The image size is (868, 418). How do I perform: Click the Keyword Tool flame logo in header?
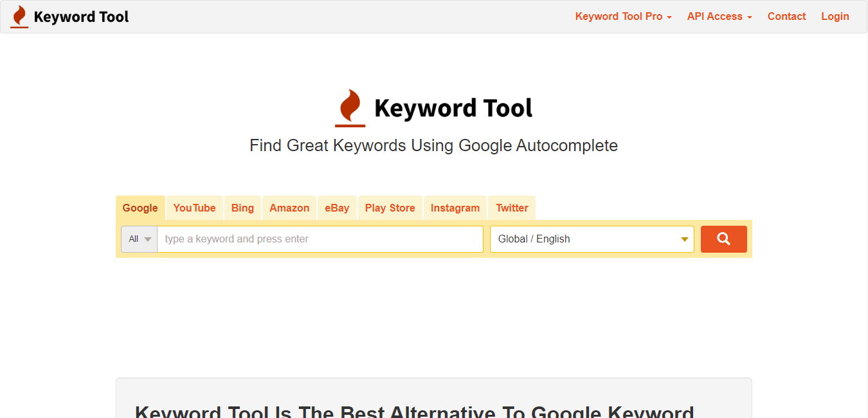click(x=19, y=16)
